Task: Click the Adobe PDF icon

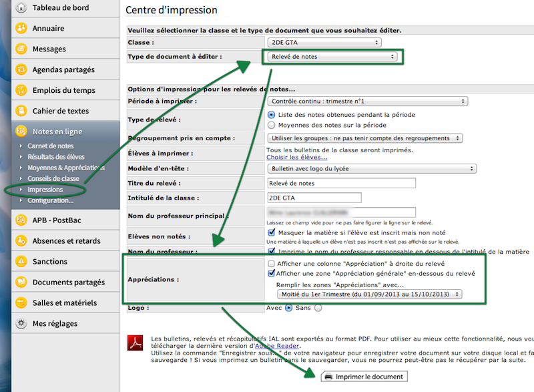Action: [137, 342]
